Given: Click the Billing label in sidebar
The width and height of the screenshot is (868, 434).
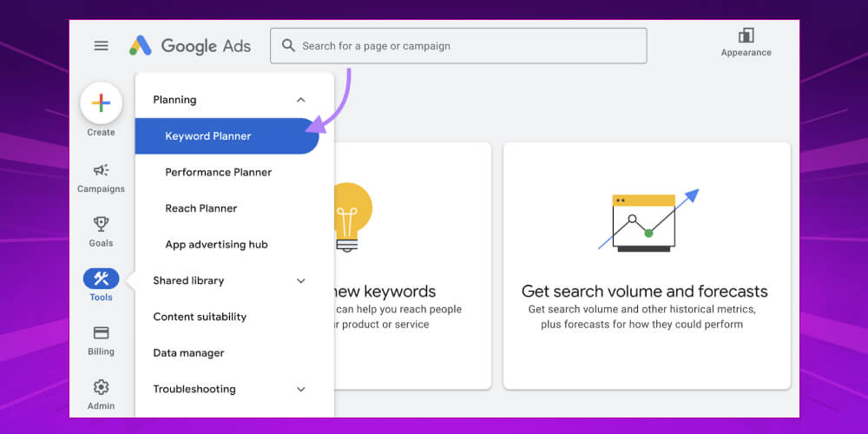Looking at the screenshot, I should pyautogui.click(x=101, y=352).
